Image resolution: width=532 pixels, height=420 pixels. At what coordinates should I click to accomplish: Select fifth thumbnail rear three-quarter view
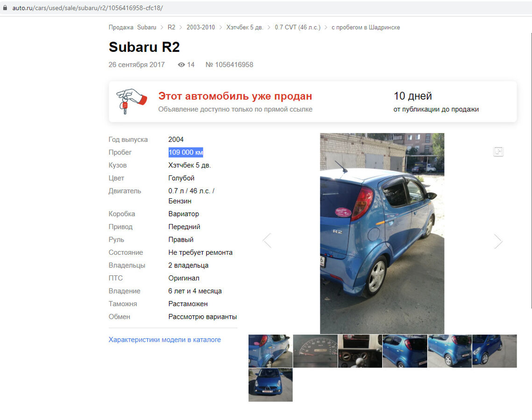(x=449, y=351)
